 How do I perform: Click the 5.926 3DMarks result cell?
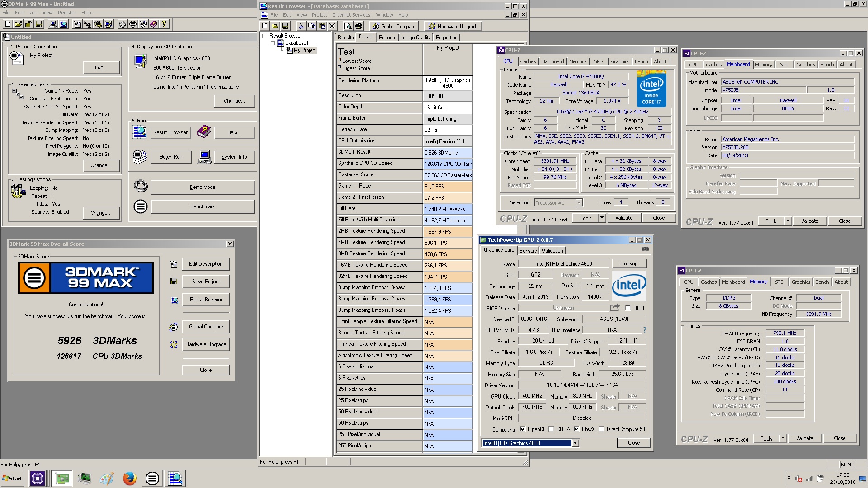click(x=448, y=153)
